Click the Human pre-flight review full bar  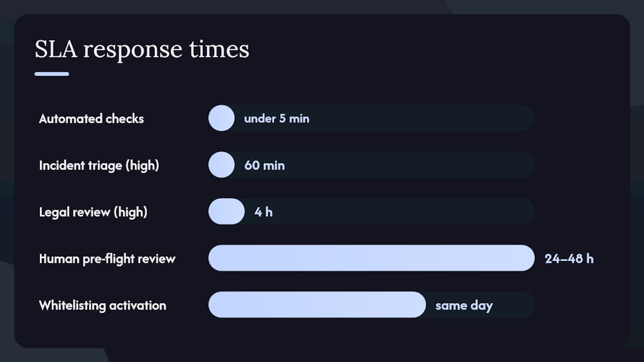[371, 258]
